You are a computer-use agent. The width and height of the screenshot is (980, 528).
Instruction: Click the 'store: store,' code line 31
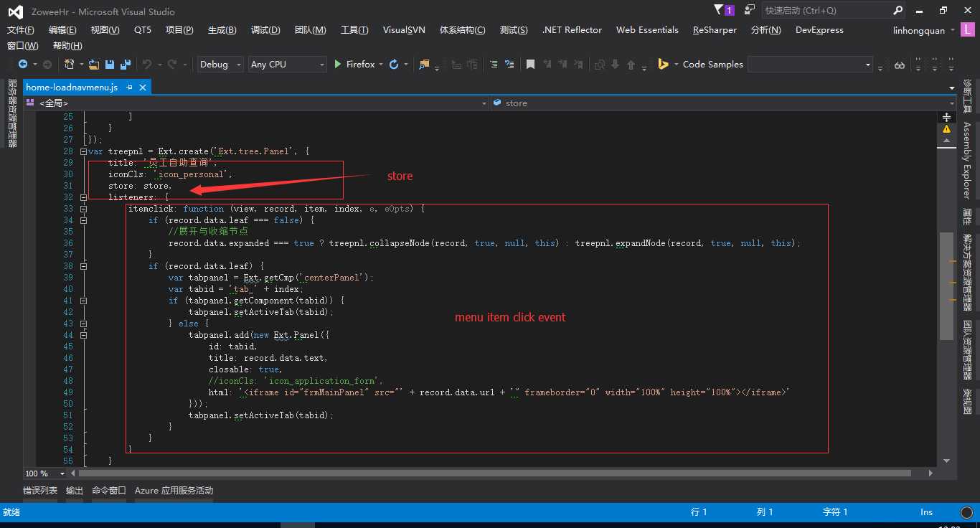(140, 186)
